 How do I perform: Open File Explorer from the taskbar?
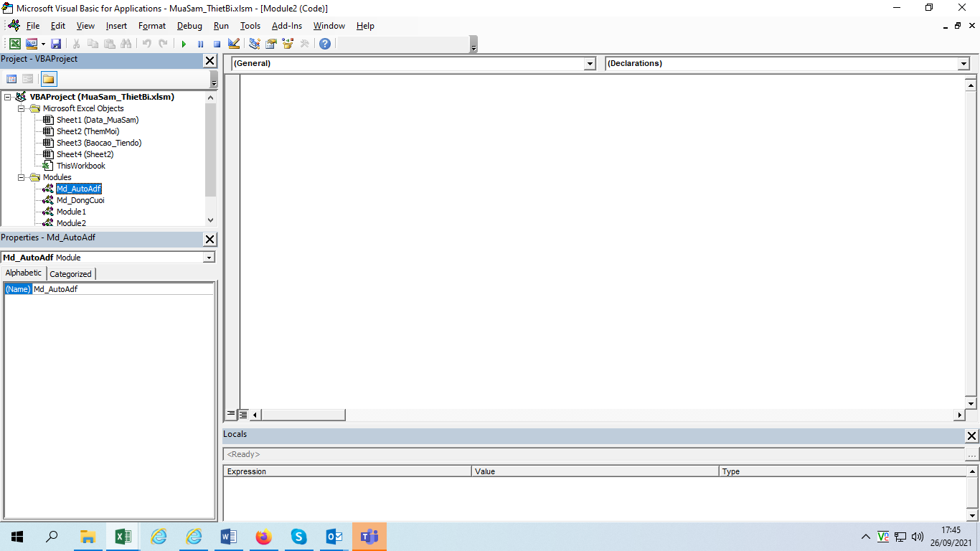coord(88,537)
